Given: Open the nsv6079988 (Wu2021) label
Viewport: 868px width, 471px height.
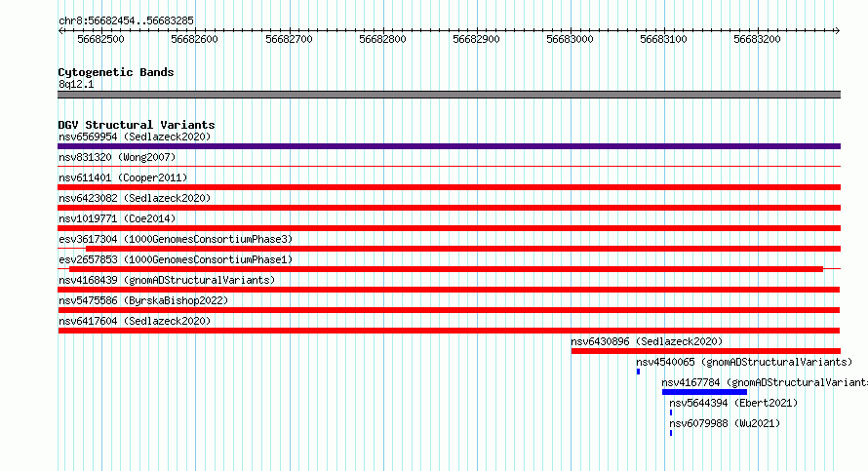Looking at the screenshot, I should coord(725,423).
